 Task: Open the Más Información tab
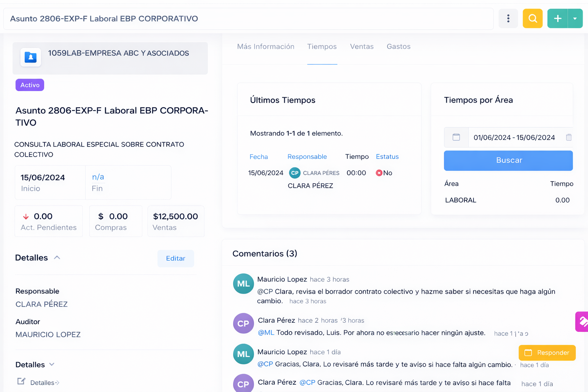(x=265, y=47)
